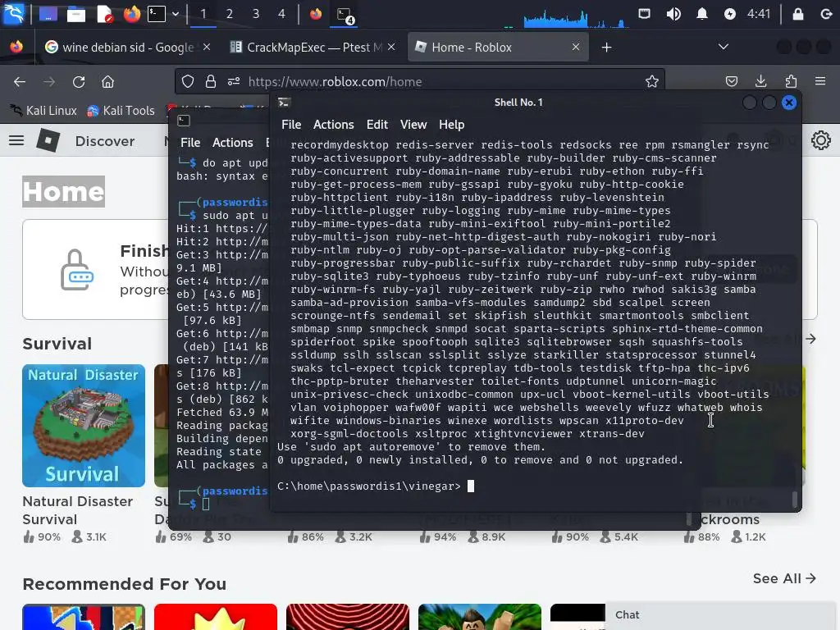Image resolution: width=840 pixels, height=630 pixels.
Task: Open the Firefox extensions menu
Action: click(x=791, y=81)
